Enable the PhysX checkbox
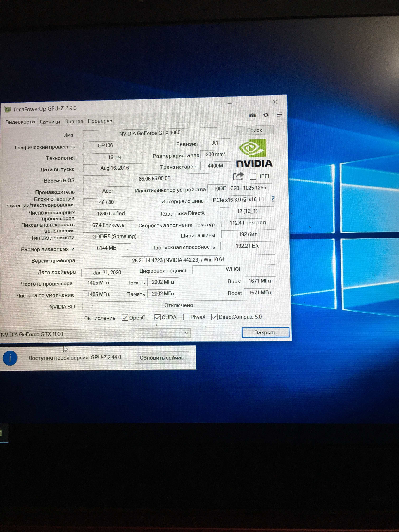 pos(186,317)
